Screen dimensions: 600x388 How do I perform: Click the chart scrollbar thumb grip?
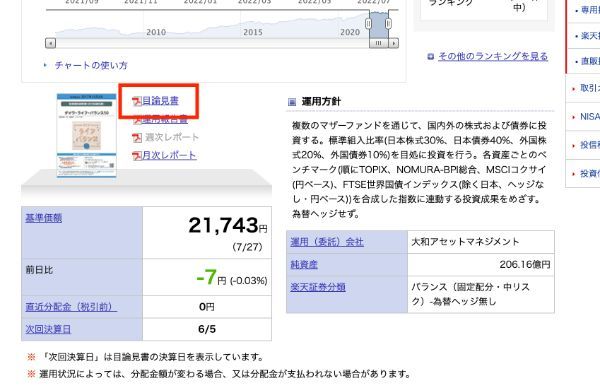[378, 43]
